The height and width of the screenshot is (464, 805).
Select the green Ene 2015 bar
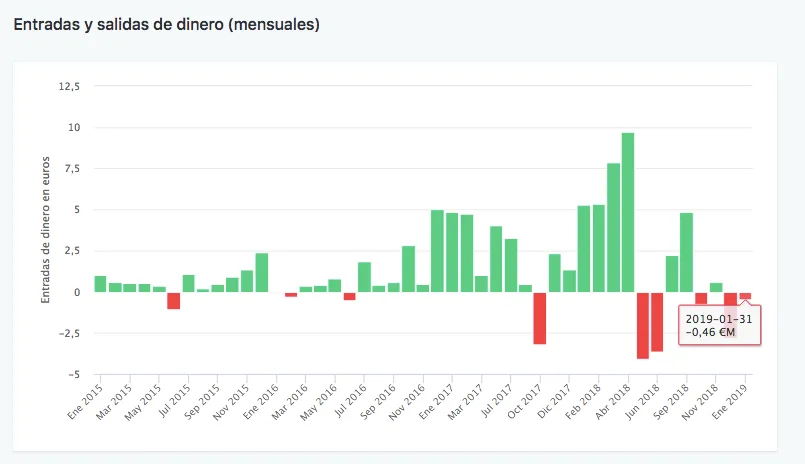[x=100, y=284]
